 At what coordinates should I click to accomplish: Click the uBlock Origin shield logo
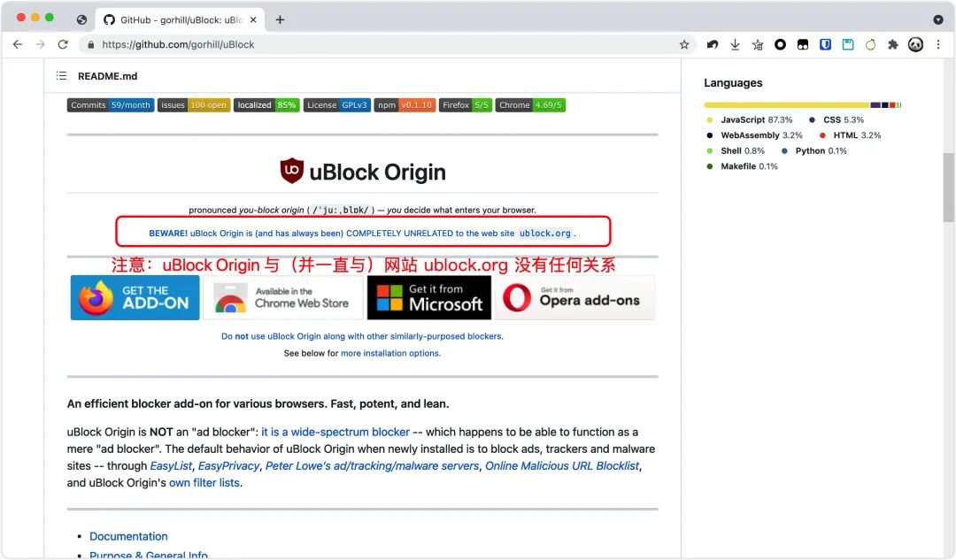pyautogui.click(x=291, y=171)
